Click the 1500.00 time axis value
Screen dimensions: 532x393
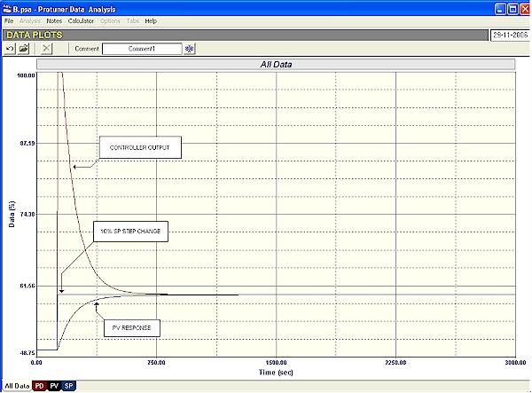[276, 363]
